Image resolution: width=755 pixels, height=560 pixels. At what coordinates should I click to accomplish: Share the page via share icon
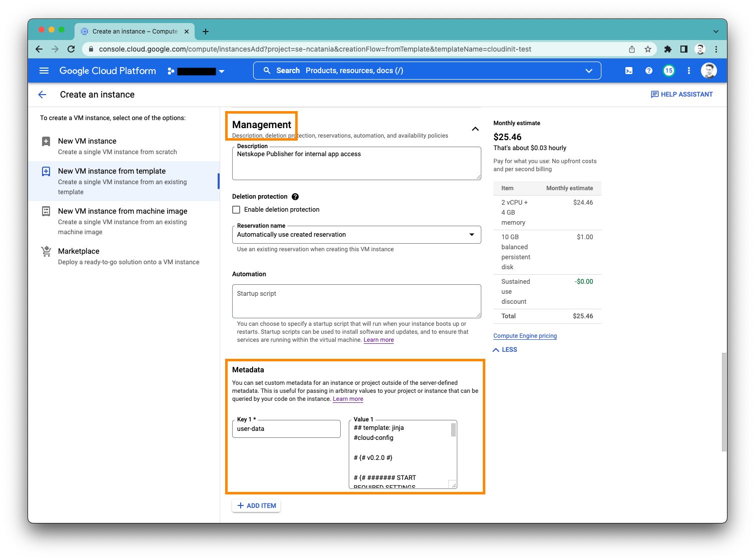click(x=632, y=49)
